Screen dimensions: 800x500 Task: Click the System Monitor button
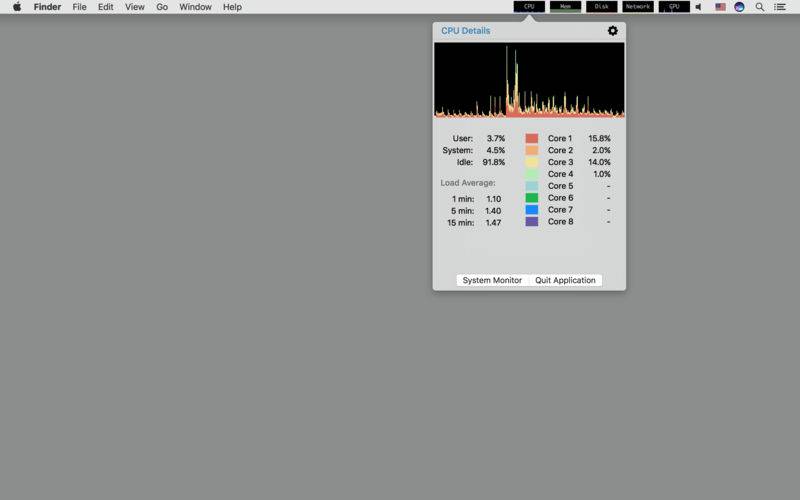[492, 280]
